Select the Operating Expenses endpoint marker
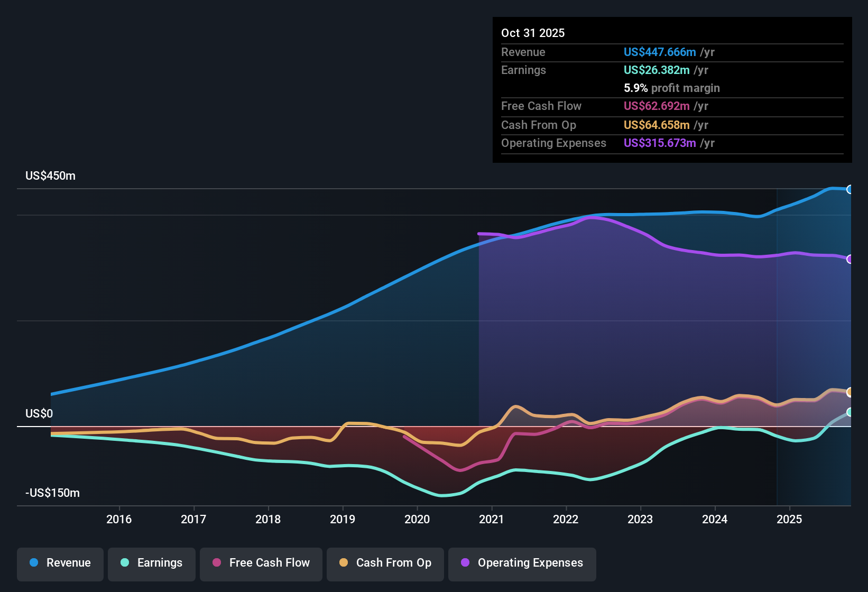The height and width of the screenshot is (592, 868). click(850, 259)
